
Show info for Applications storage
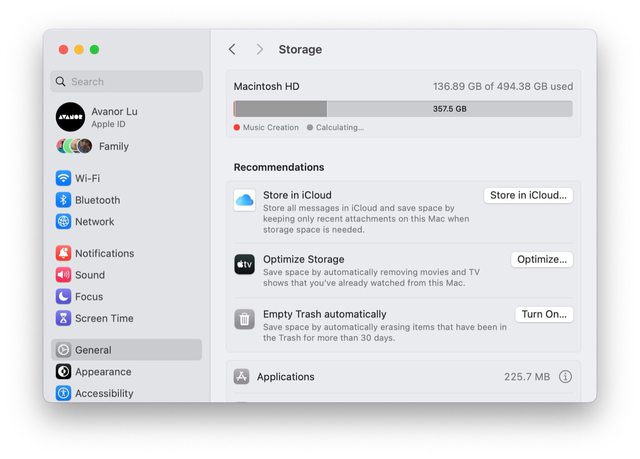coord(565,377)
